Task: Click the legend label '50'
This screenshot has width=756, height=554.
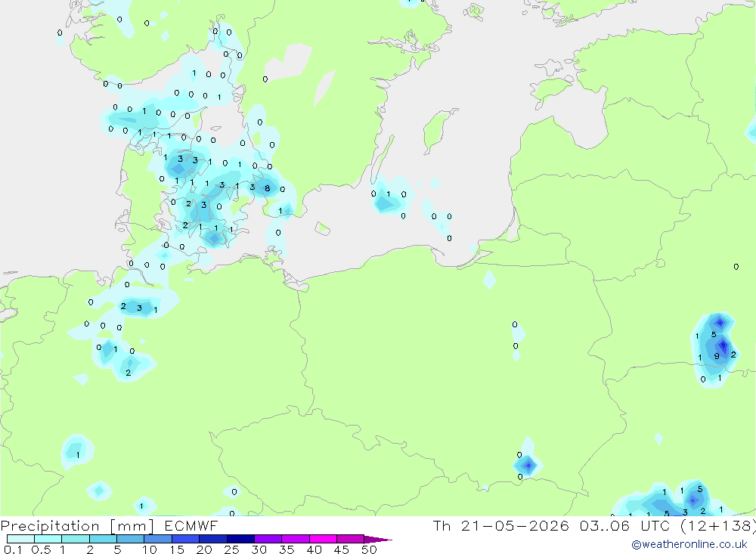Action: 369,549
